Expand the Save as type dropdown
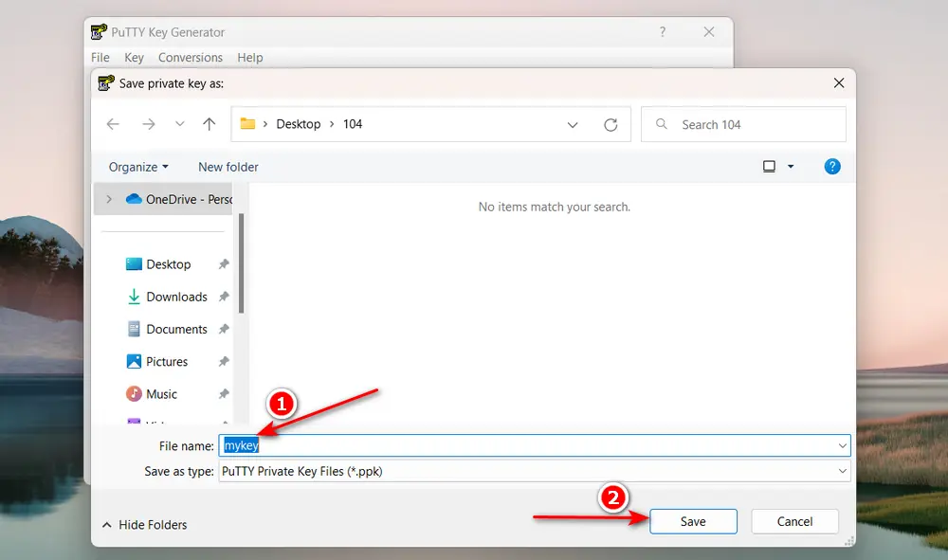948x560 pixels. [x=842, y=471]
